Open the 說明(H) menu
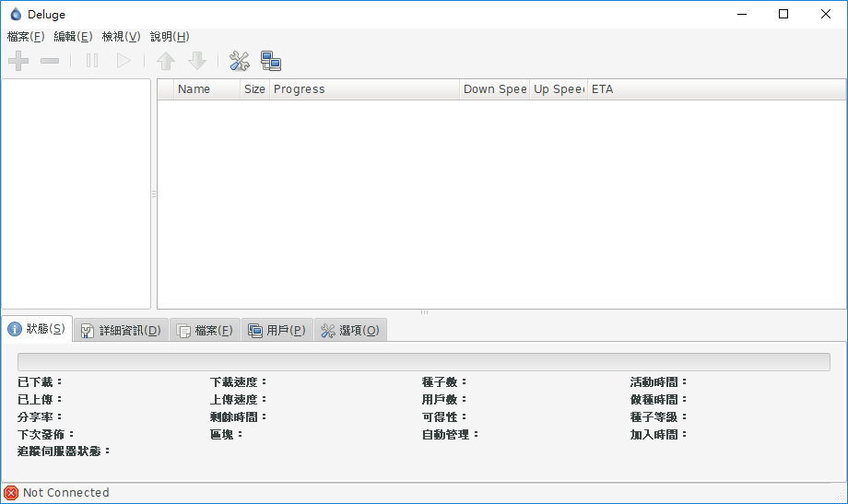 coord(170,36)
